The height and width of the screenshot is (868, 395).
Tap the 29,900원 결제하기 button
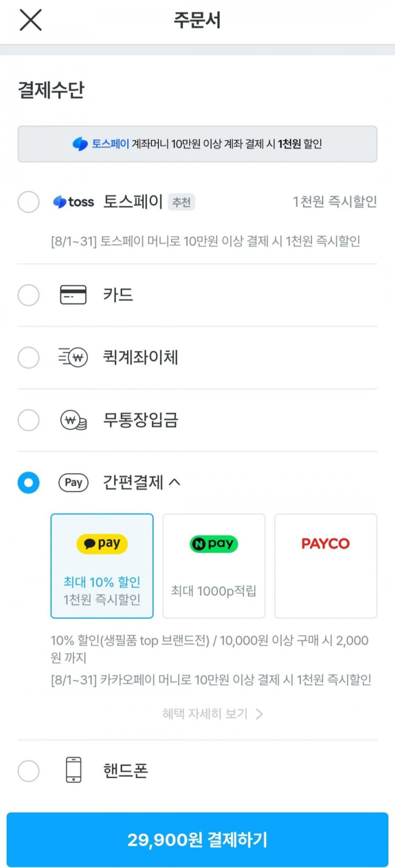(197, 840)
